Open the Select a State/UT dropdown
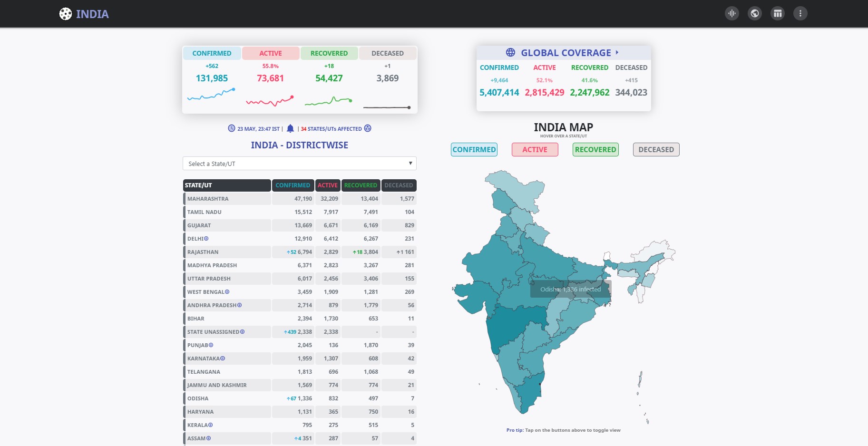The image size is (868, 446). (x=300, y=164)
